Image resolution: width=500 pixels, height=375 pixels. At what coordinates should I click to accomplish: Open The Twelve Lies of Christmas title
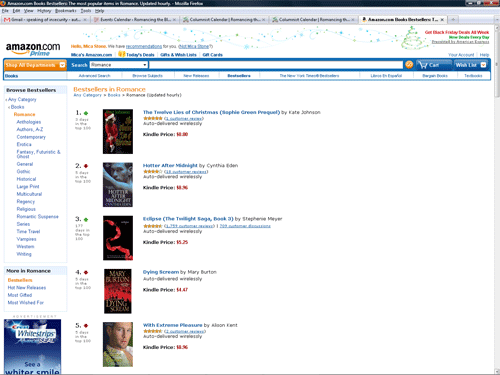[211, 112]
